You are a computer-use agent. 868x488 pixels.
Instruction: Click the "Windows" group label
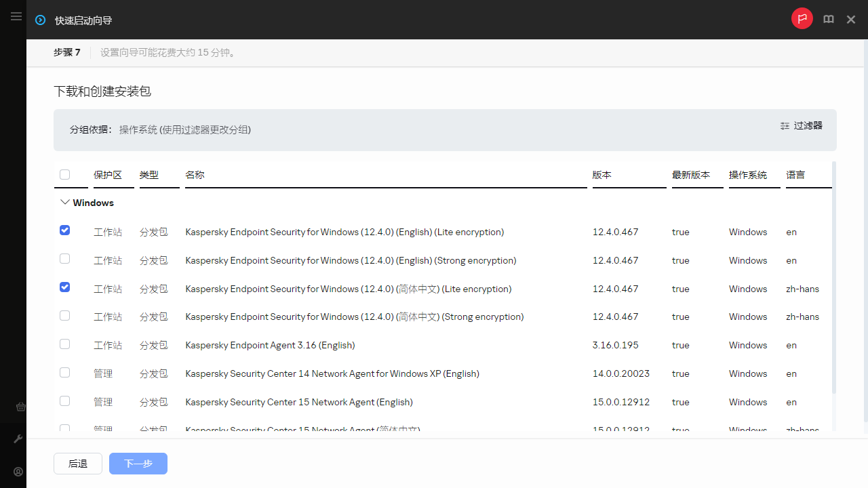point(94,203)
